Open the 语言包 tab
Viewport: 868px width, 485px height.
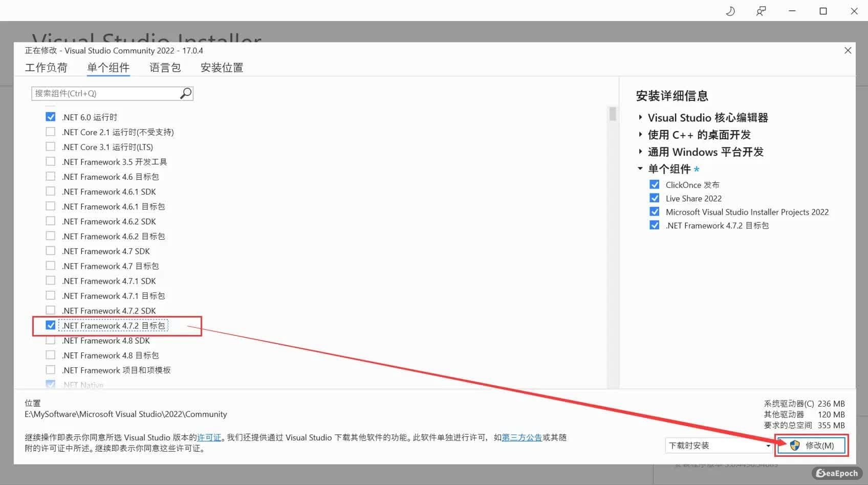(x=165, y=68)
